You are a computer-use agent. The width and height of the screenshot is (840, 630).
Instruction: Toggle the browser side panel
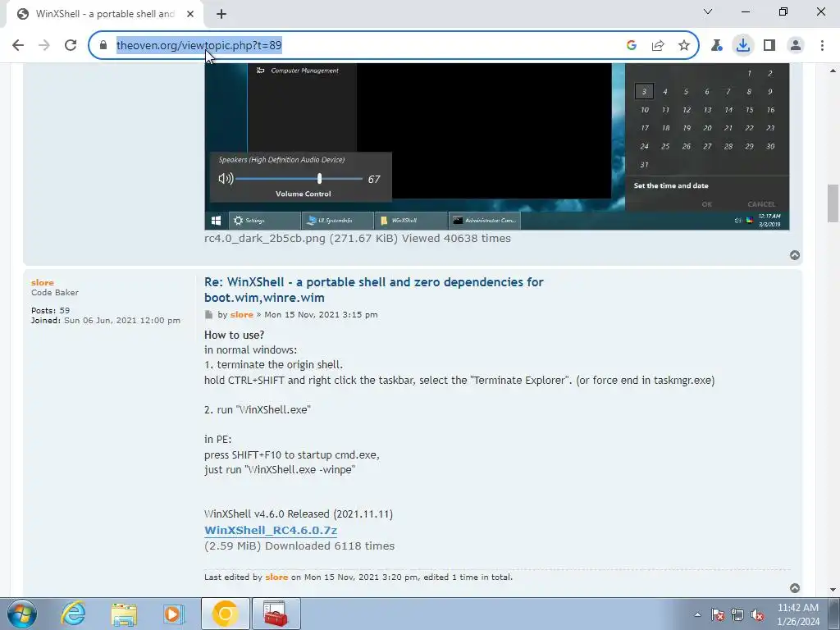[769, 46]
